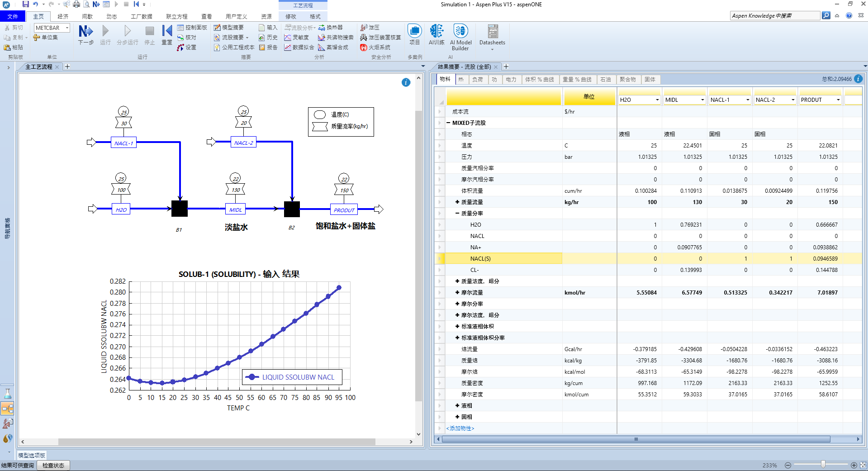Switch to View (查看) ribbon tab
Viewport: 868px width, 471px height.
207,16
